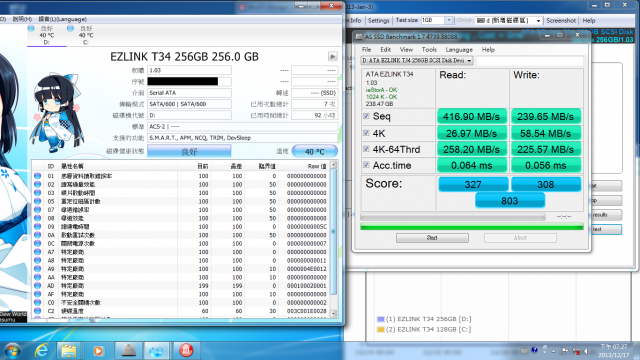Show hidden tray icons arrow
Image resolution: width=640 pixels, height=360 pixels.
coord(554,351)
